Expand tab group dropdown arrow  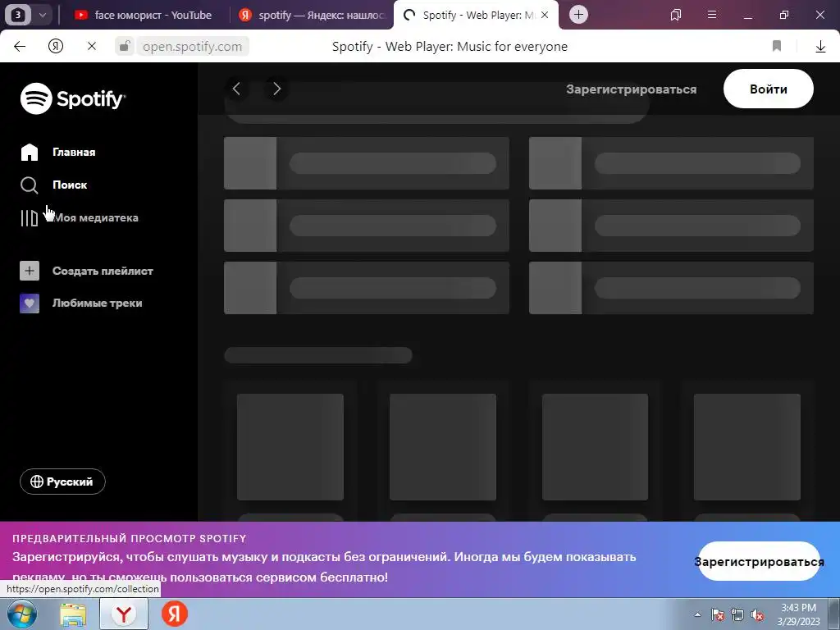coord(43,15)
